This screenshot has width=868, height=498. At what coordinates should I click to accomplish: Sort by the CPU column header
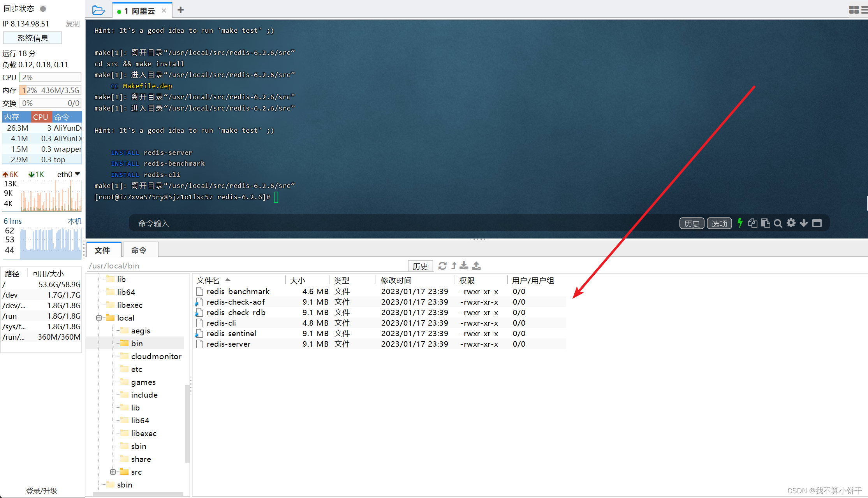click(x=40, y=117)
